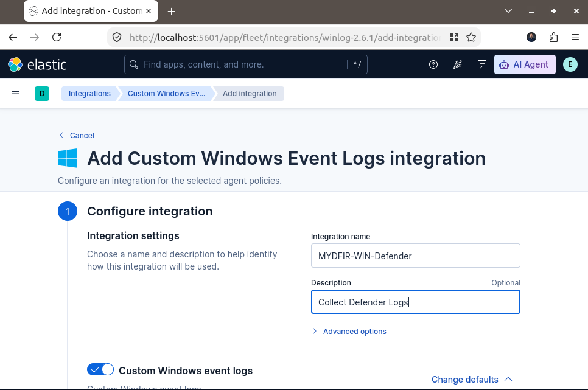Open the browser hamburger application menu
This screenshot has width=588, height=390.
click(575, 37)
